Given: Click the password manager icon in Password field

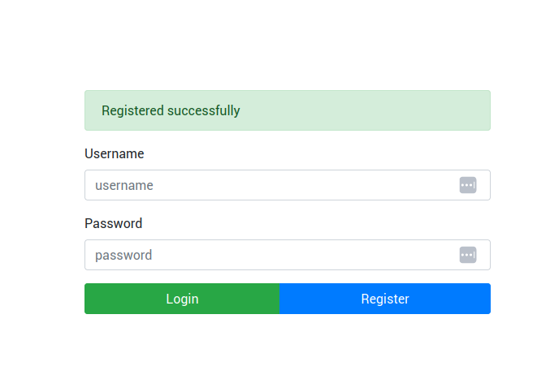Looking at the screenshot, I should 467,255.
